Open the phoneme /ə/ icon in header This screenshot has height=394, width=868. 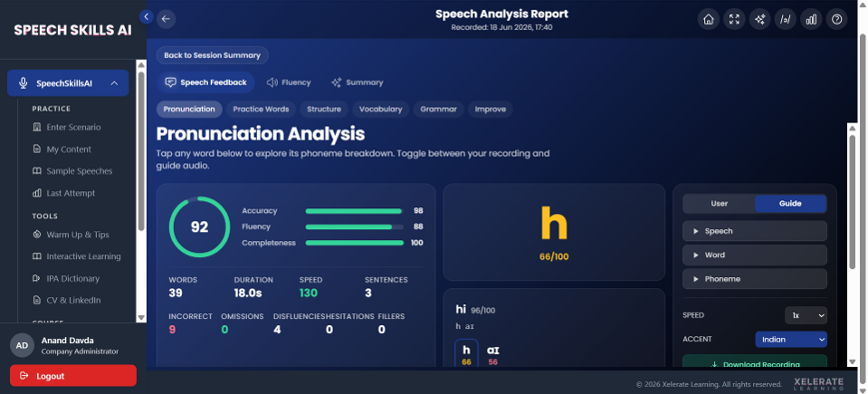click(x=785, y=19)
